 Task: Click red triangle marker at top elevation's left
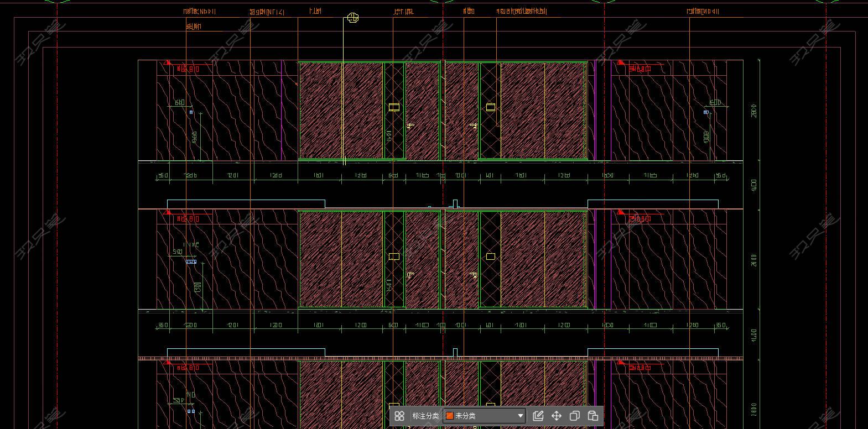pos(167,63)
